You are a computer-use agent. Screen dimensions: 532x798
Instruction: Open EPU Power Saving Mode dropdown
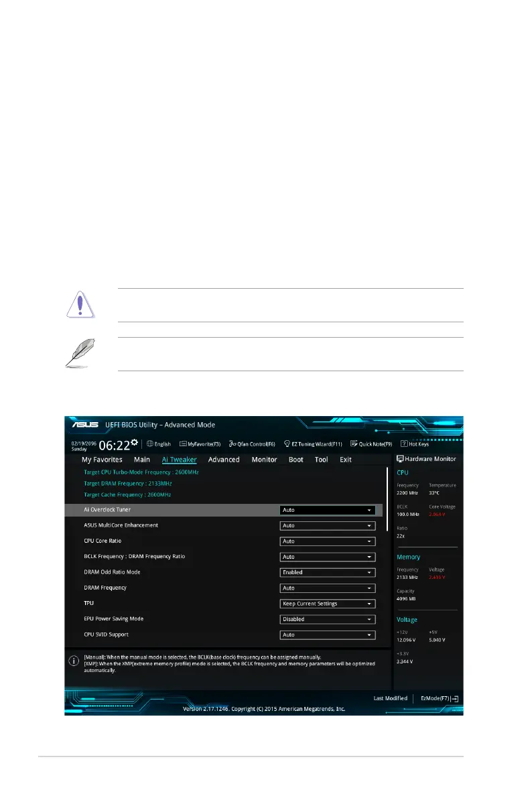tap(328, 619)
